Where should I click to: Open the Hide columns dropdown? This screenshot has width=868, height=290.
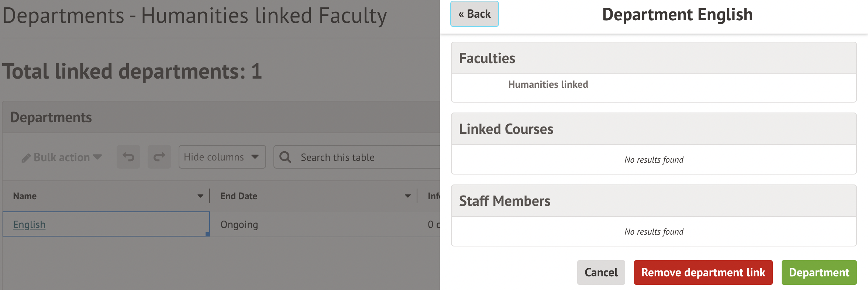tap(222, 157)
